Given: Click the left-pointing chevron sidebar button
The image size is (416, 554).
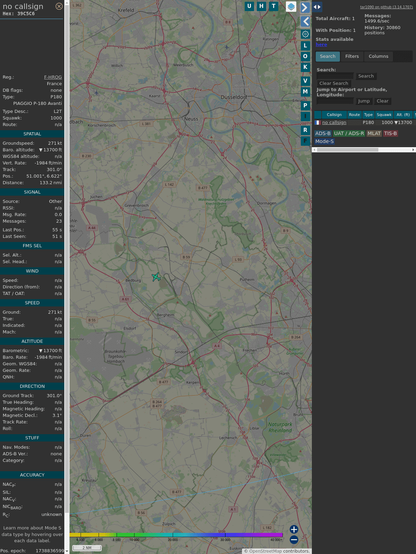Looking at the screenshot, I should [x=305, y=21].
